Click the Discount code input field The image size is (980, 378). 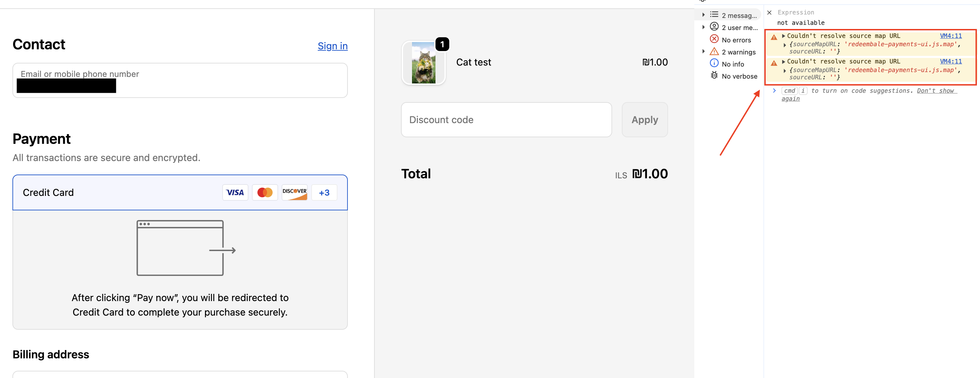coord(506,120)
